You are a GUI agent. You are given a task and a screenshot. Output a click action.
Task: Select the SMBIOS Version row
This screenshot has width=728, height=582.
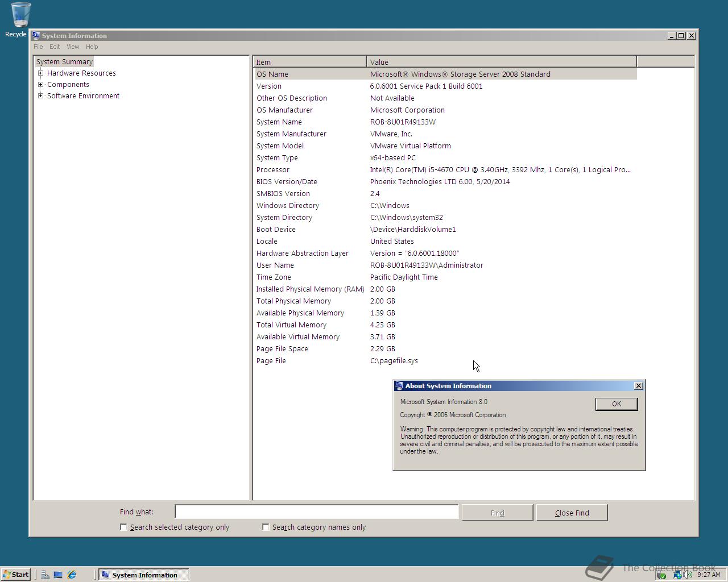point(445,193)
